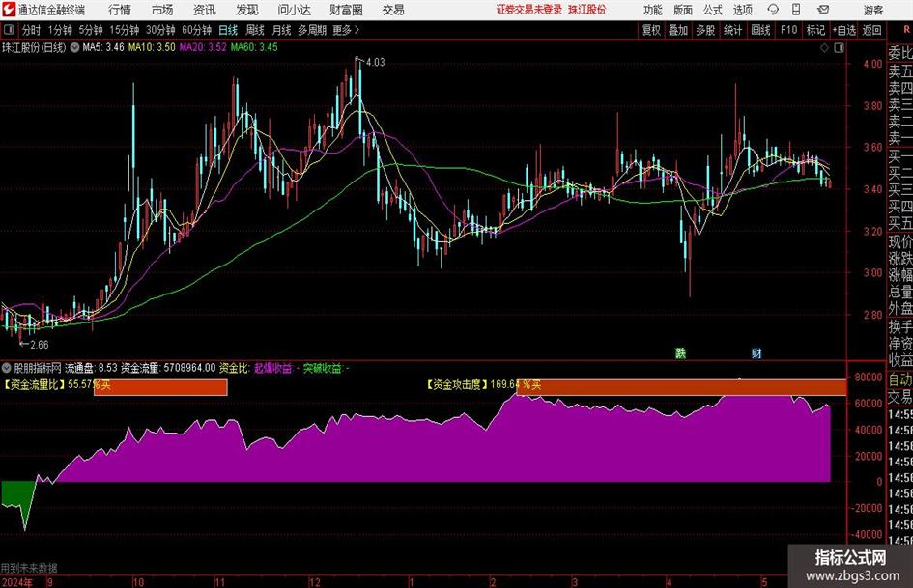Toggle the side panel icon beside the diamond

coord(839,48)
